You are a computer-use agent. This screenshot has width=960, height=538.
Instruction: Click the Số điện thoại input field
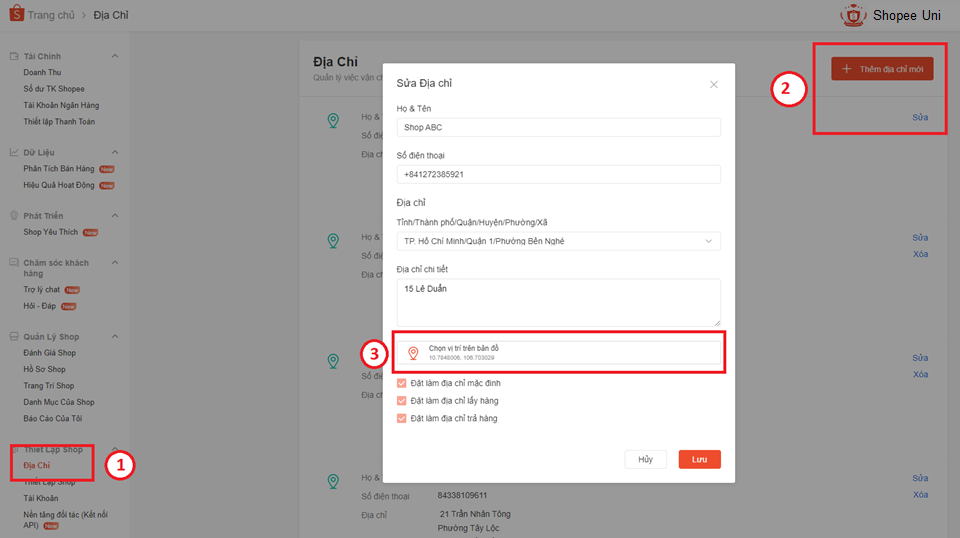(x=558, y=174)
